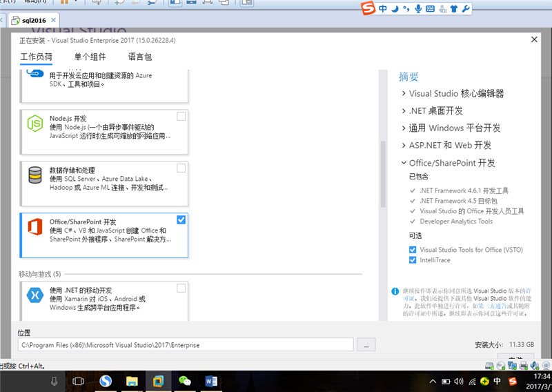Click the microphone voice input icon on the Sogou bar

tap(418, 8)
